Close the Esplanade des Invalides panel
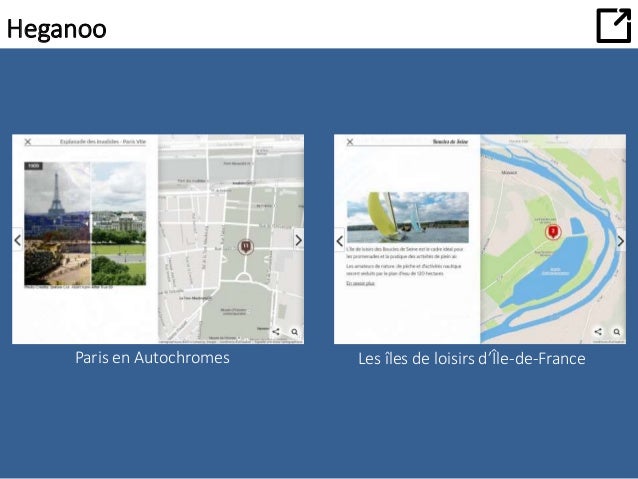 [28, 142]
